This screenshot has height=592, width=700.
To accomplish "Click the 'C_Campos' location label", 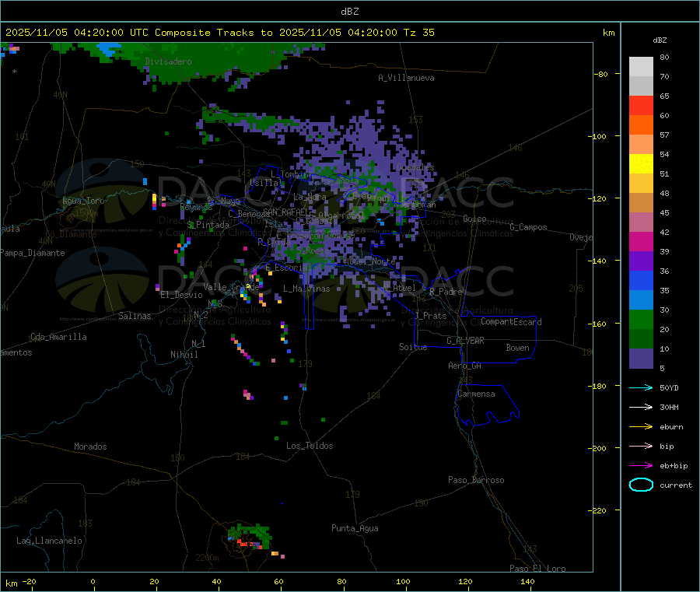I will pos(528,227).
